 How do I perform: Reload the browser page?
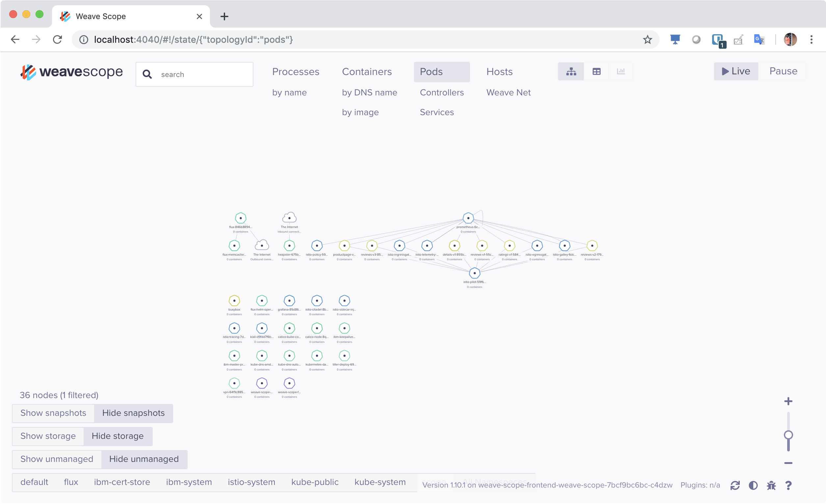click(58, 39)
